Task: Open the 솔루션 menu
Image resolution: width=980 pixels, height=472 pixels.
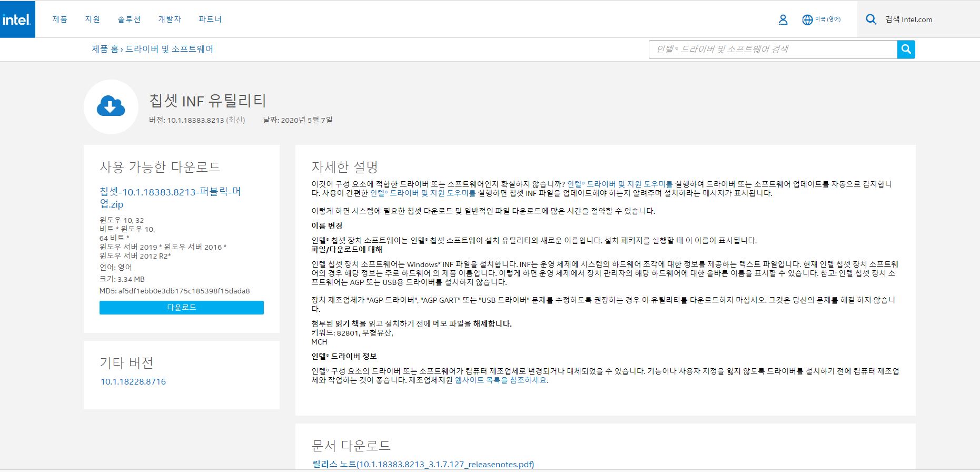Action: tap(128, 19)
